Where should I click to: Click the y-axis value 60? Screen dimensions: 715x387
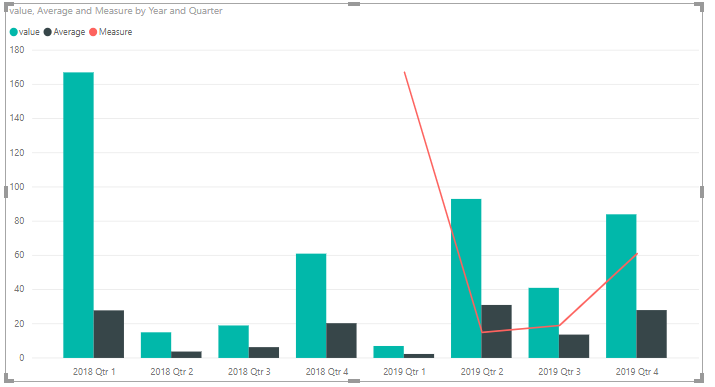[x=19, y=255]
